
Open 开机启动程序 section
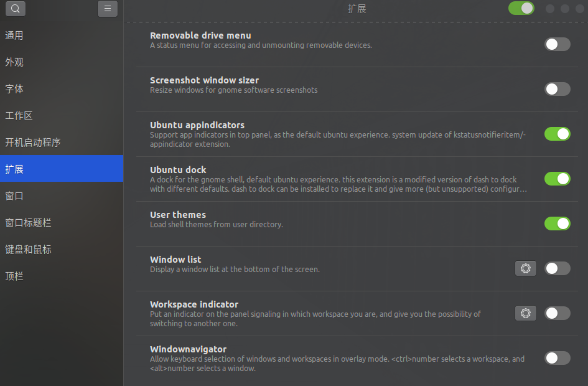(62, 143)
